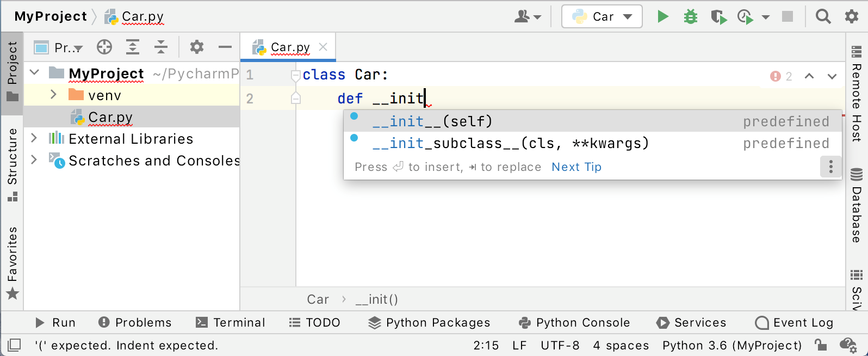Toggle the Structure side panel
Screen dimensions: 868x356
[12, 164]
